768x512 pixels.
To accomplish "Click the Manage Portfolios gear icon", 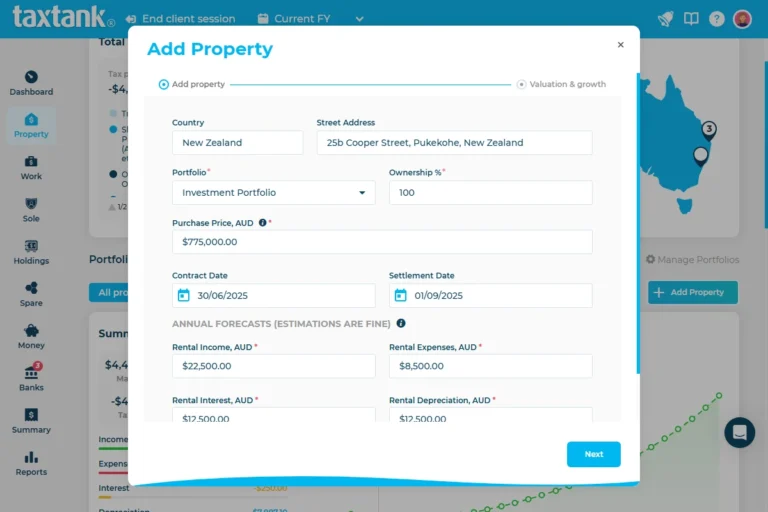I will click(650, 259).
